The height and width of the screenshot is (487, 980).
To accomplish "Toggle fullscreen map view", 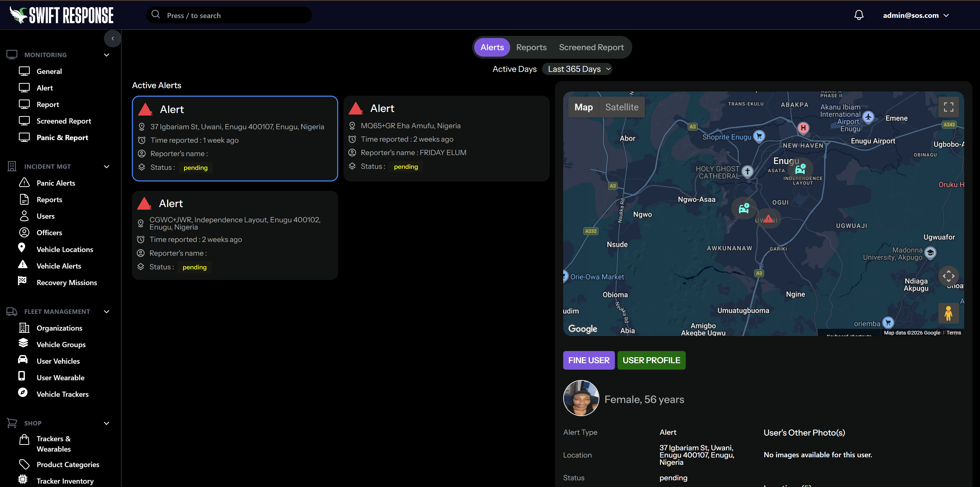I will (948, 107).
